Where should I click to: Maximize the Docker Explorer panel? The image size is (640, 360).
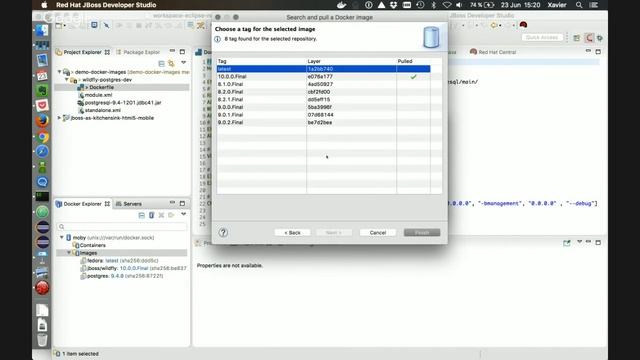point(182,203)
